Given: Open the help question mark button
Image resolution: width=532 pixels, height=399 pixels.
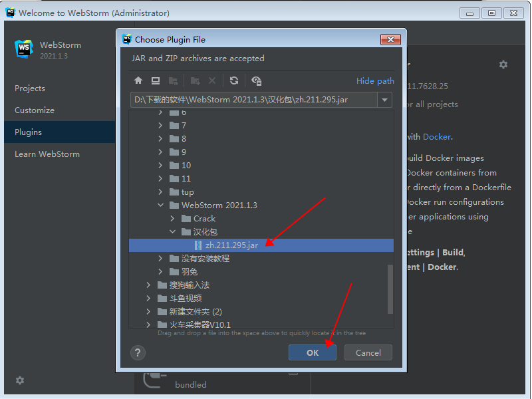Looking at the screenshot, I should [138, 353].
